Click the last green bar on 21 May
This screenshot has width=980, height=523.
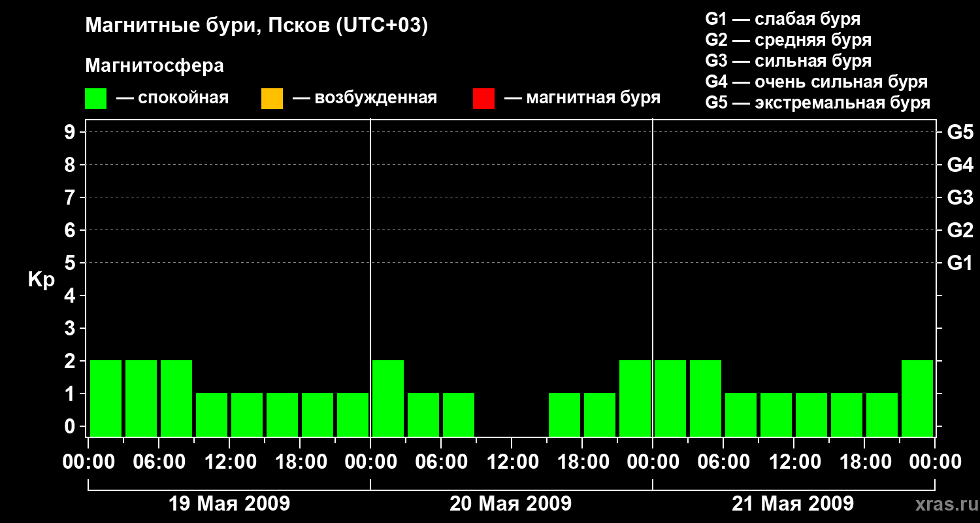[x=917, y=397]
